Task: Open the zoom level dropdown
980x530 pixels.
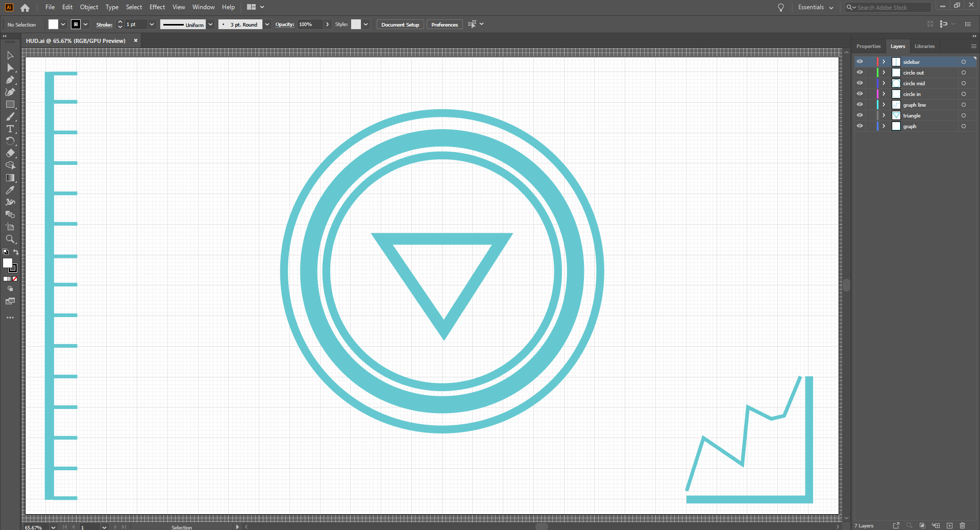Action: [x=53, y=527]
